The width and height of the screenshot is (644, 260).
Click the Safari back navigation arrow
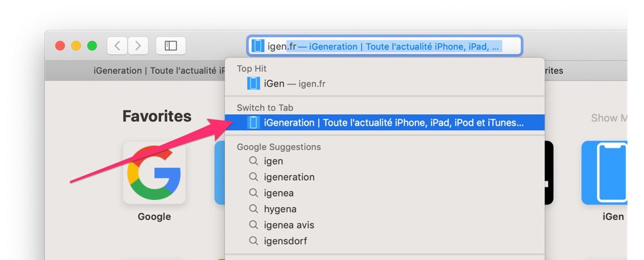pos(117,46)
